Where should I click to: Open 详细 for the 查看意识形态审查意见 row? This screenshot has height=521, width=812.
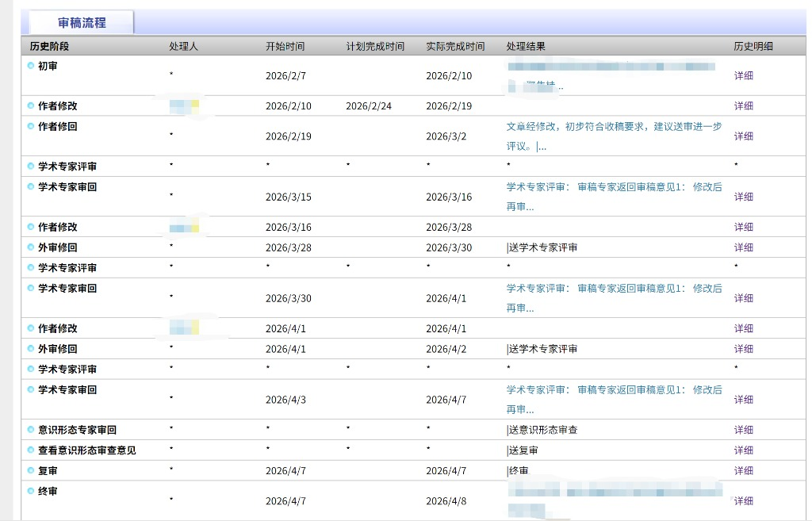tap(743, 450)
